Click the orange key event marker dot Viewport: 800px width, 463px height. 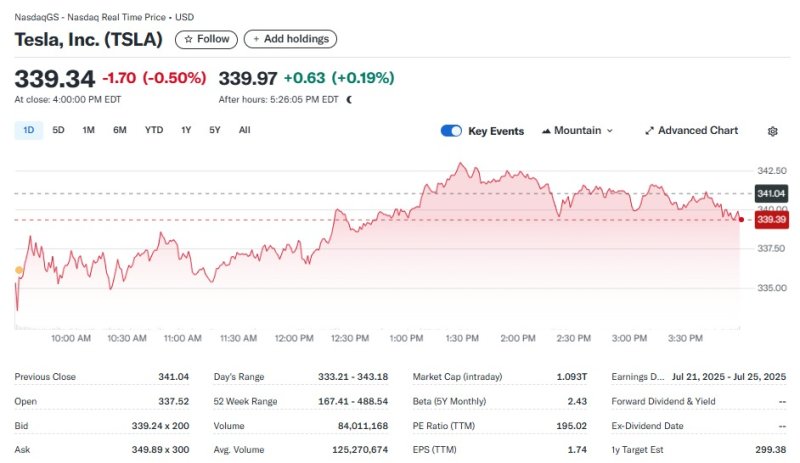pyautogui.click(x=19, y=270)
